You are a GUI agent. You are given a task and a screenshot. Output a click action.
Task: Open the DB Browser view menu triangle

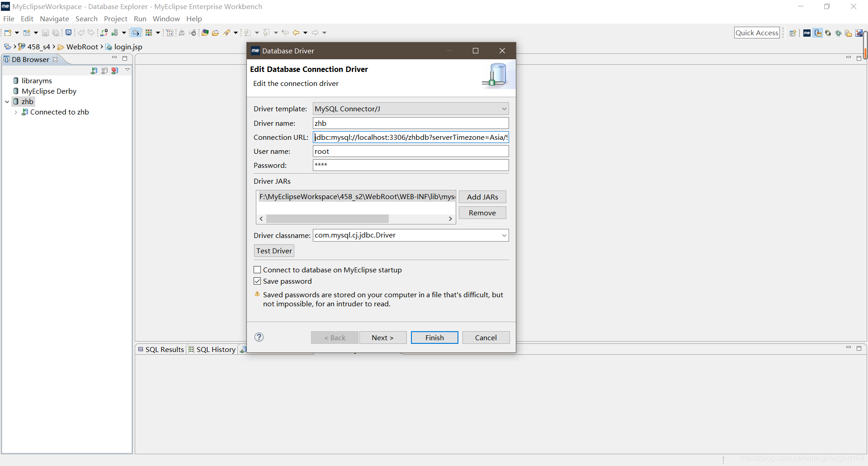[127, 70]
